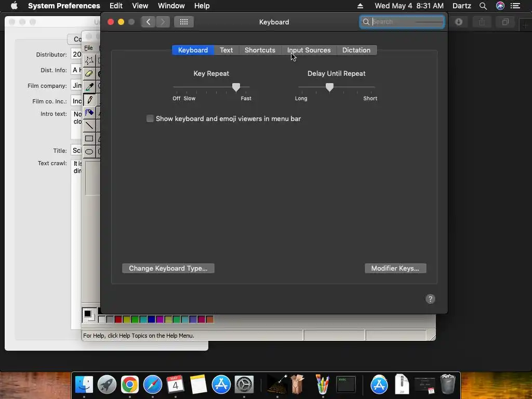Click the 'Fast' label under Key Repeat
The image size is (532, 399).
[x=246, y=98]
